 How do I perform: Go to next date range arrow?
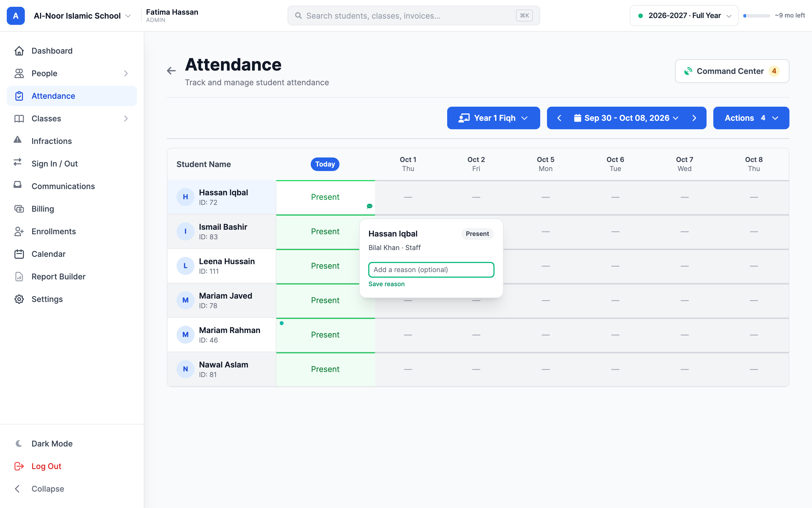694,118
